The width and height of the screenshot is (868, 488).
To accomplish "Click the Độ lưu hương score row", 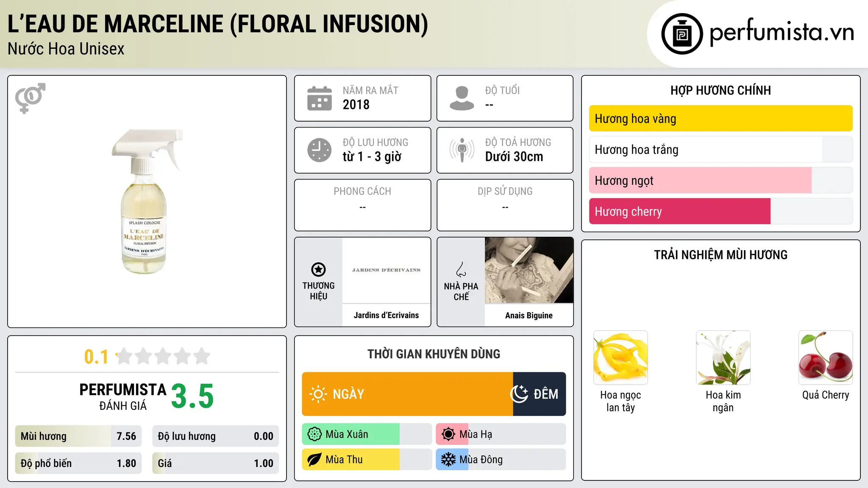I will pyautogui.click(x=216, y=436).
